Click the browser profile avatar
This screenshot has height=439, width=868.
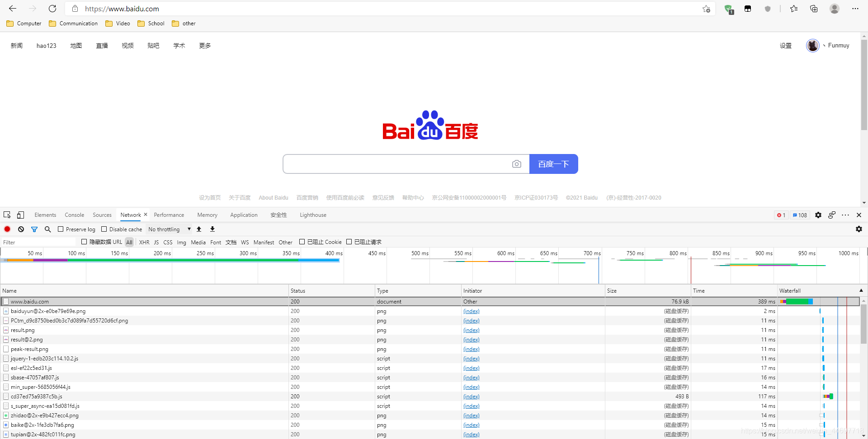pos(835,9)
